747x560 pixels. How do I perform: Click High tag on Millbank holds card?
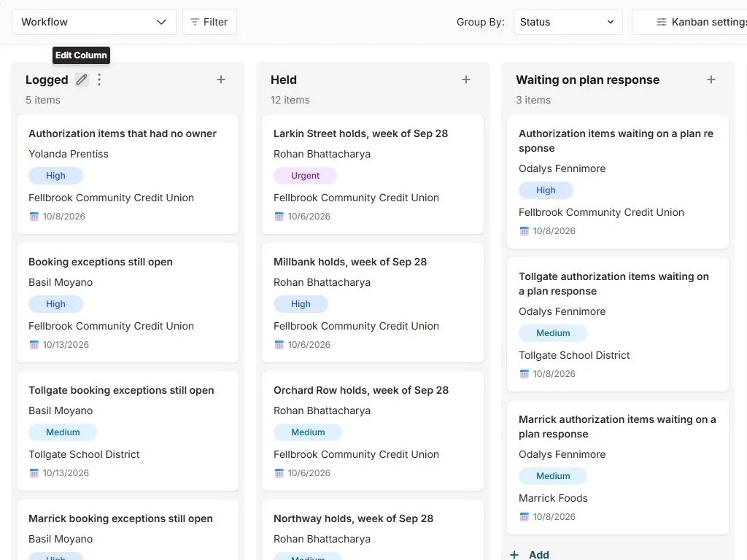click(x=301, y=304)
